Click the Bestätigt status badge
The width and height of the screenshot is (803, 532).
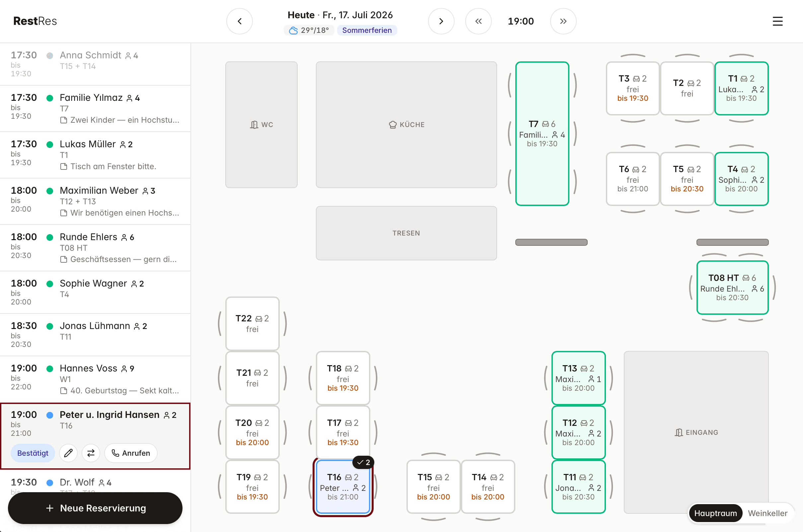tap(33, 453)
